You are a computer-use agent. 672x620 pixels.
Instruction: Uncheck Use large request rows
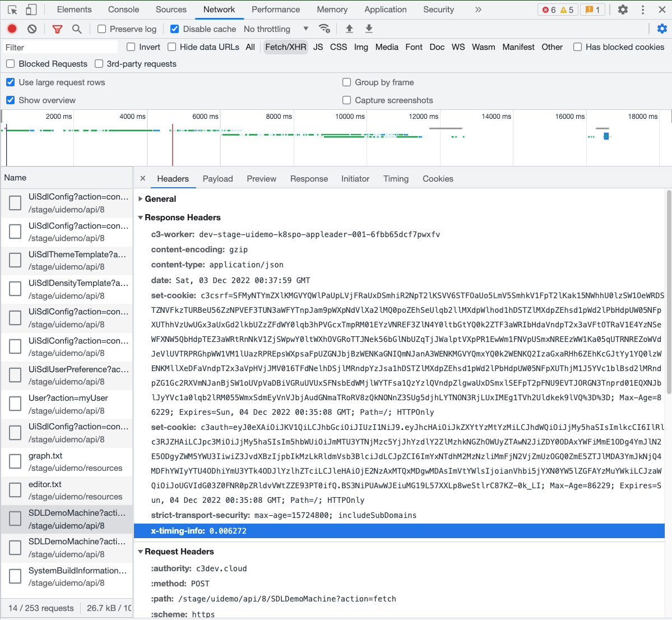coord(11,82)
